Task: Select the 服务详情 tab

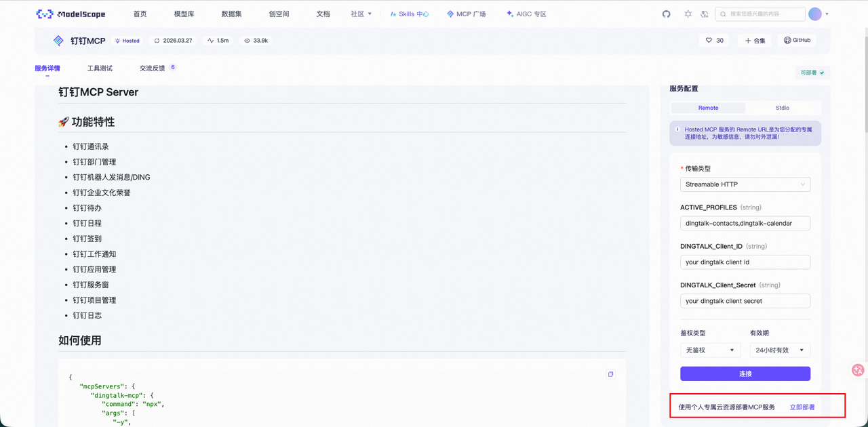Action: point(47,68)
